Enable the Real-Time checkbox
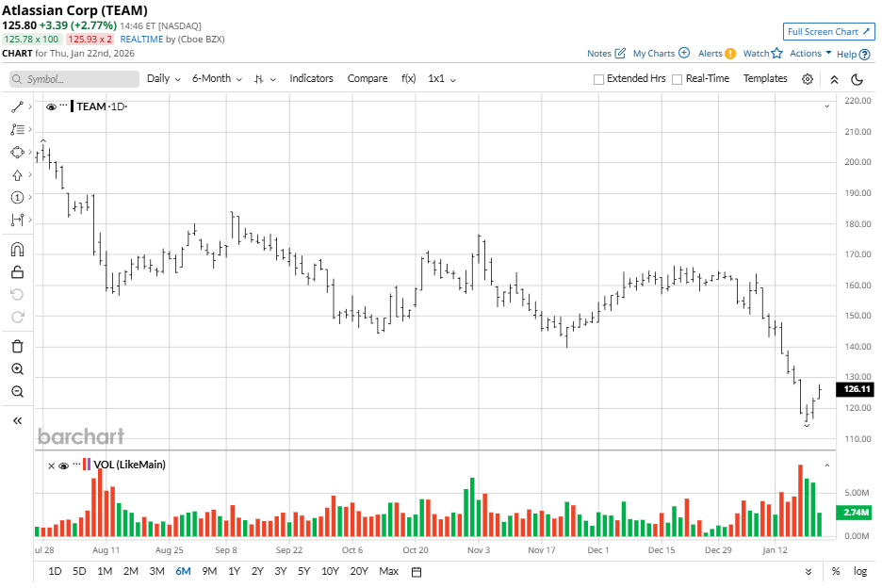882x588 pixels. tap(678, 79)
